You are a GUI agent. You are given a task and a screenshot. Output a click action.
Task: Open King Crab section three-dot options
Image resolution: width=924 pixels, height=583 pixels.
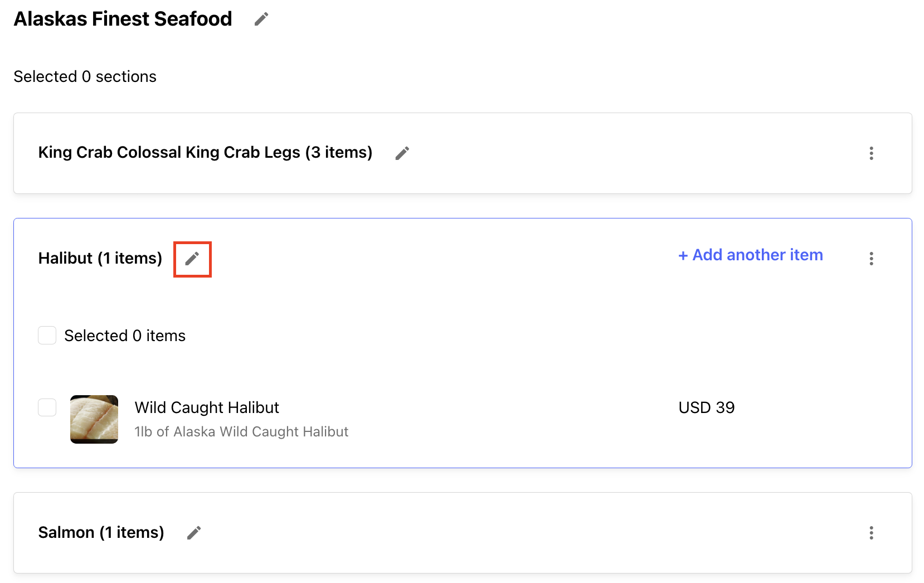click(871, 153)
